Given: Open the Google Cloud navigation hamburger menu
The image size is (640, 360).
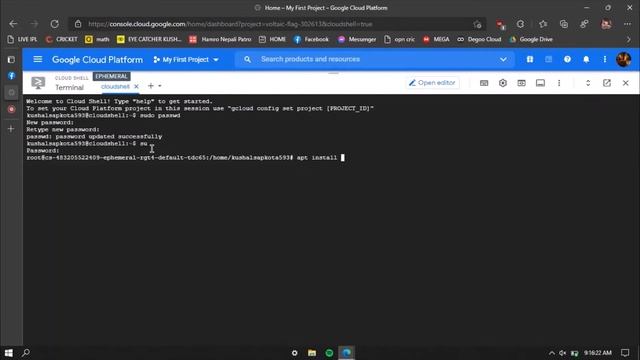Looking at the screenshot, I should click(x=38, y=60).
